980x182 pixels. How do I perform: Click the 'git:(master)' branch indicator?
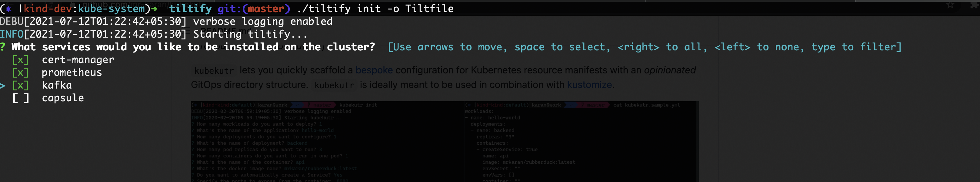254,8
